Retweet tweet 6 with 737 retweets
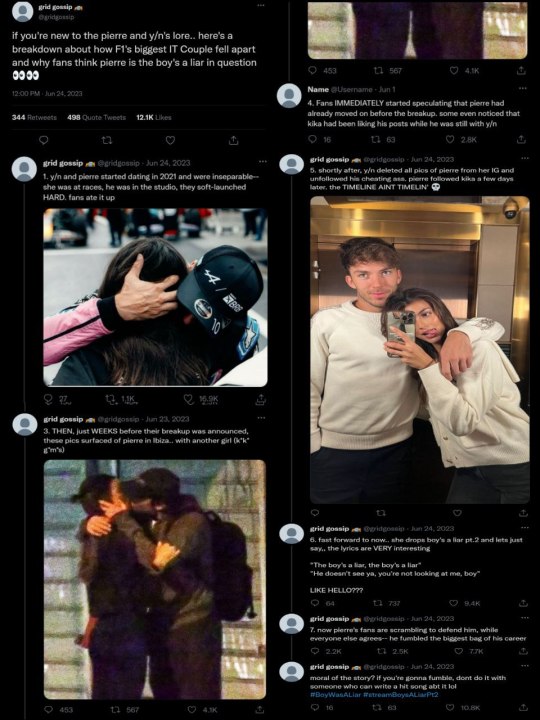 point(377,603)
